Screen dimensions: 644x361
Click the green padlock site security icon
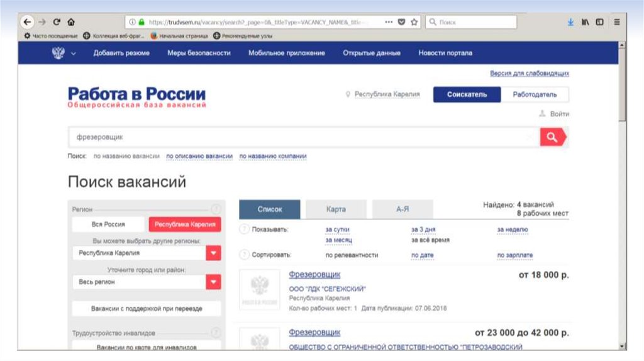pos(142,22)
